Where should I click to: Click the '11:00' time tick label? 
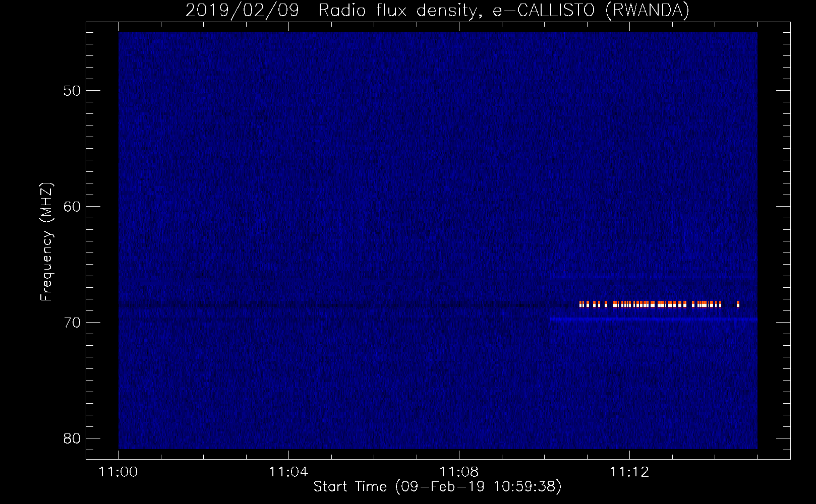point(119,472)
